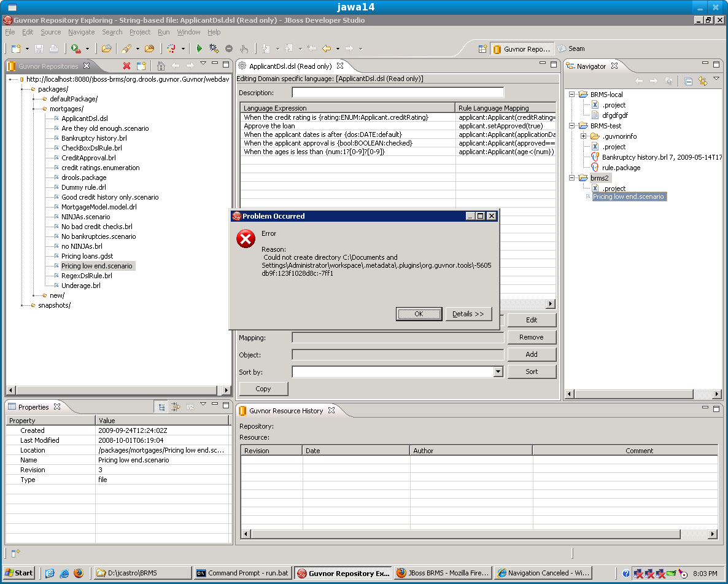The image size is (728, 584).
Task: Click Collapse All icon in Navigator
Action: point(689,81)
